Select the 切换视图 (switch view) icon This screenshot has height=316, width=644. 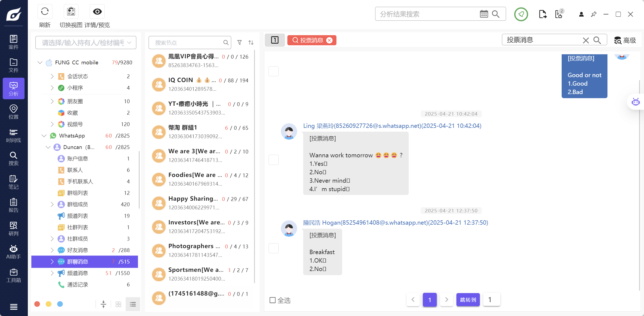click(71, 11)
